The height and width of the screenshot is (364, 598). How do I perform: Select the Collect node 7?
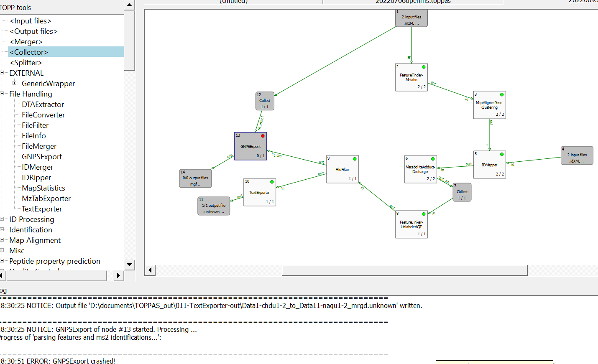click(462, 192)
